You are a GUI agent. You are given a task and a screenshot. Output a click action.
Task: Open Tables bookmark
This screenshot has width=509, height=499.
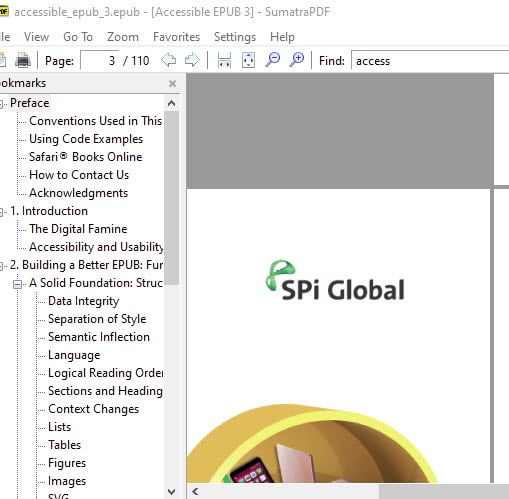pyautogui.click(x=64, y=445)
